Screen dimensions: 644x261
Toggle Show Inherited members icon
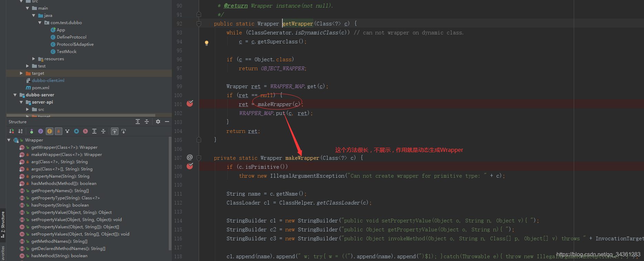(x=32, y=131)
